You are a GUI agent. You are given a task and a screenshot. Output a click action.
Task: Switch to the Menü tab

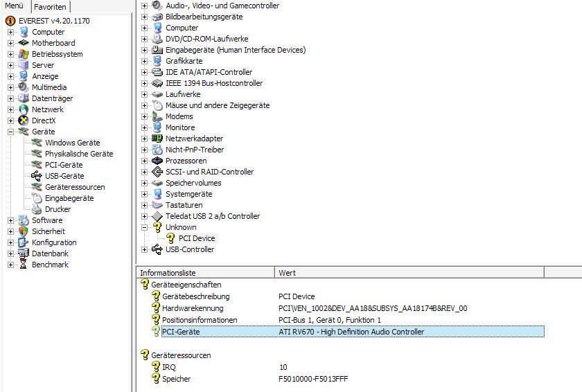coord(14,6)
